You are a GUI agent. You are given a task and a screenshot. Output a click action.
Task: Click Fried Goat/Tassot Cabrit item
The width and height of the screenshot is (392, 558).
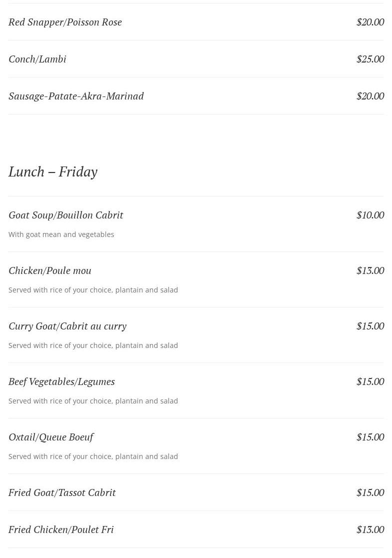tap(62, 493)
